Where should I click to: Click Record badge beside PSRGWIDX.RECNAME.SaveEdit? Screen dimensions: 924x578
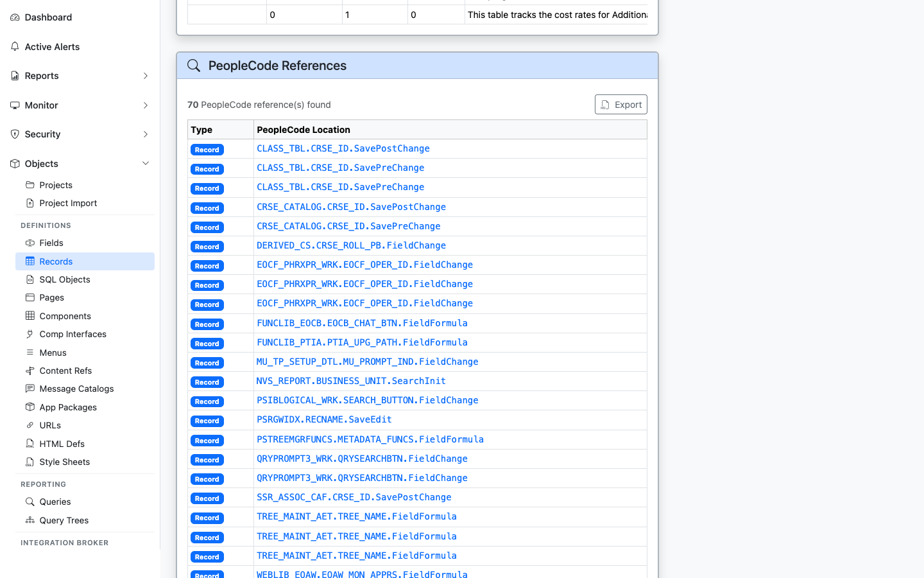207,421
